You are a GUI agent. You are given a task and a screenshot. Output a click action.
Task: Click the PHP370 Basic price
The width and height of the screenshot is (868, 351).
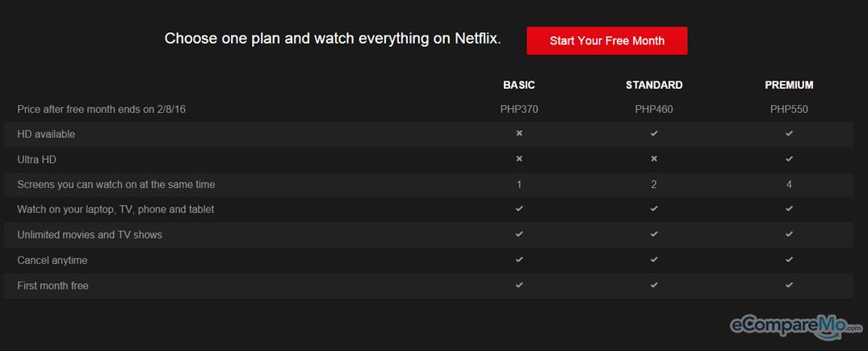click(x=518, y=110)
